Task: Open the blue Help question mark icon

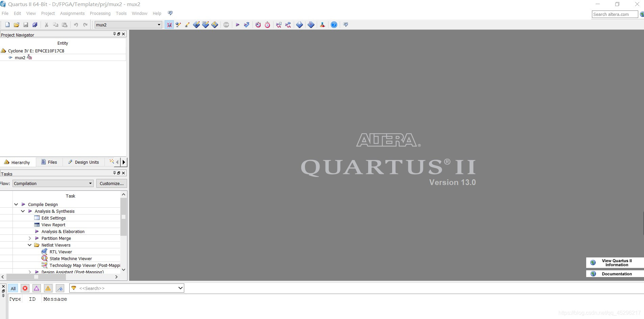Action: click(334, 25)
